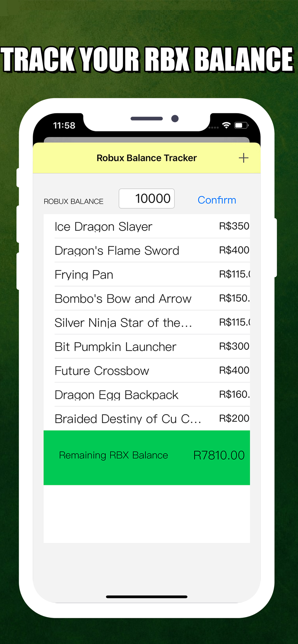The image size is (298, 644).
Task: Tap the home indicator bar at bottom
Action: pyautogui.click(x=147, y=597)
